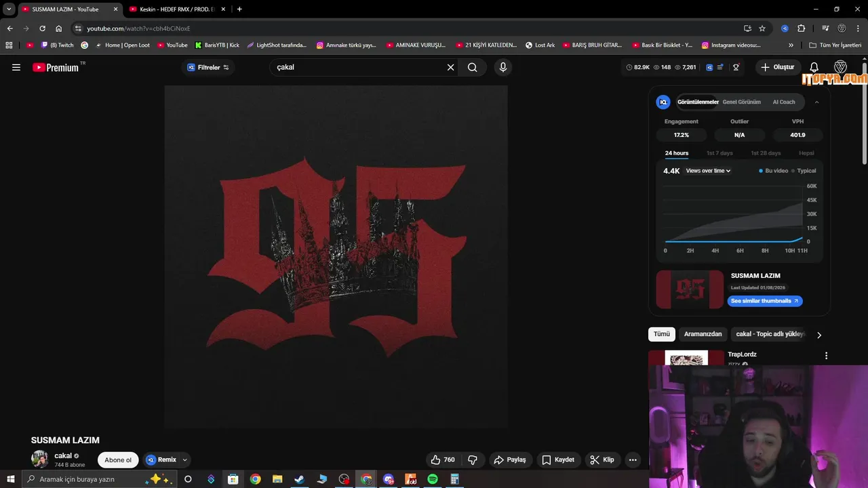This screenshot has width=868, height=488.
Task: Open Spotify from taskbar
Action: [433, 479]
